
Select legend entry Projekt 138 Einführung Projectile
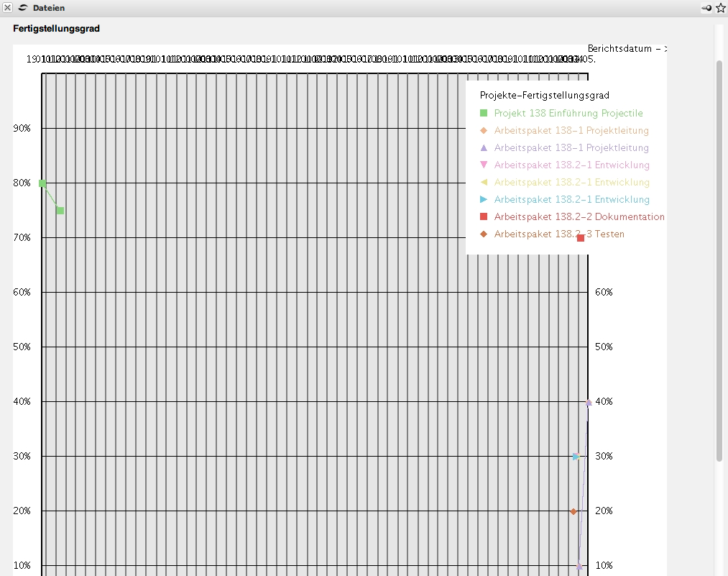568,113
